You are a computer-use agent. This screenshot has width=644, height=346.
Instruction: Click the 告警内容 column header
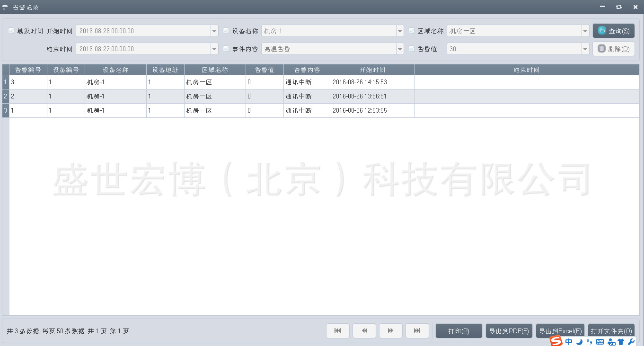click(307, 70)
